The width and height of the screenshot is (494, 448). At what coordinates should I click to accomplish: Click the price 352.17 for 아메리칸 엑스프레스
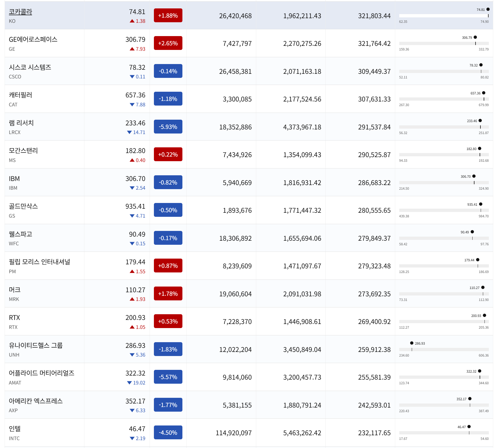coord(135,401)
